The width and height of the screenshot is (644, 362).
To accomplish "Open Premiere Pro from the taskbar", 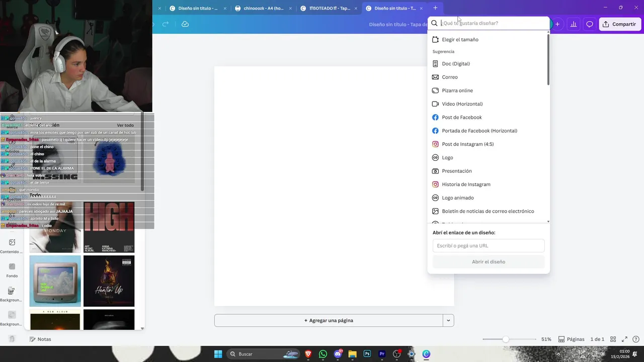I will (x=382, y=354).
